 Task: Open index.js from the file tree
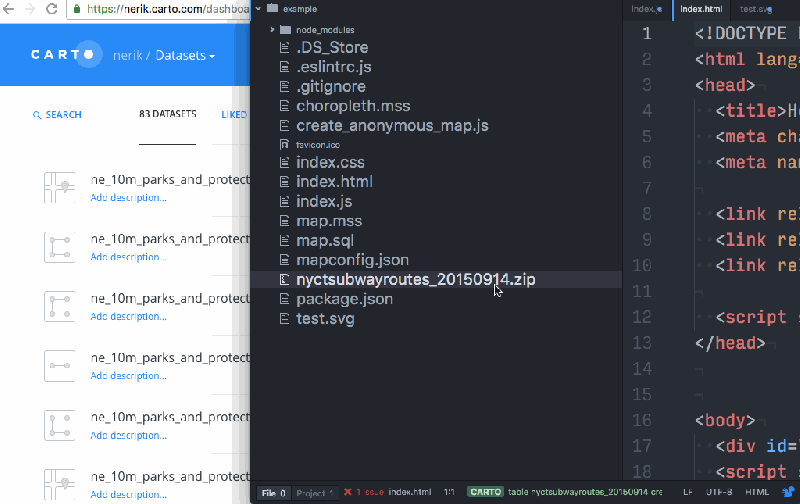(x=324, y=201)
